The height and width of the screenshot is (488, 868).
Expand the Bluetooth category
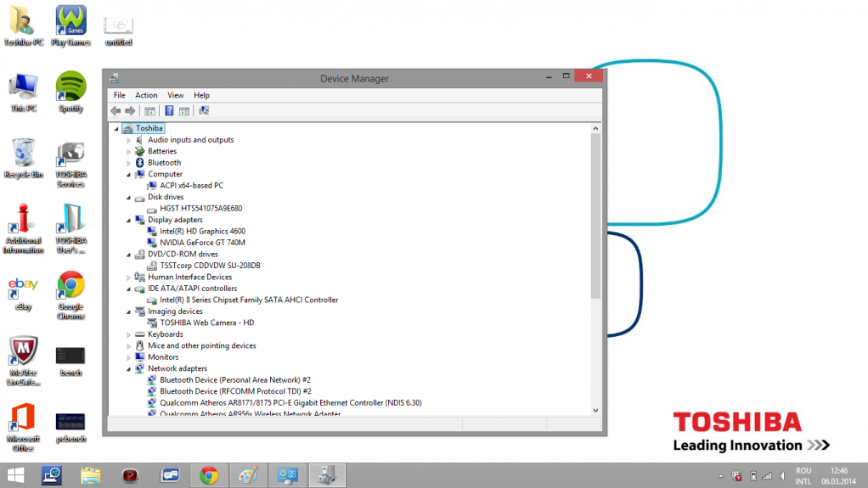click(128, 163)
